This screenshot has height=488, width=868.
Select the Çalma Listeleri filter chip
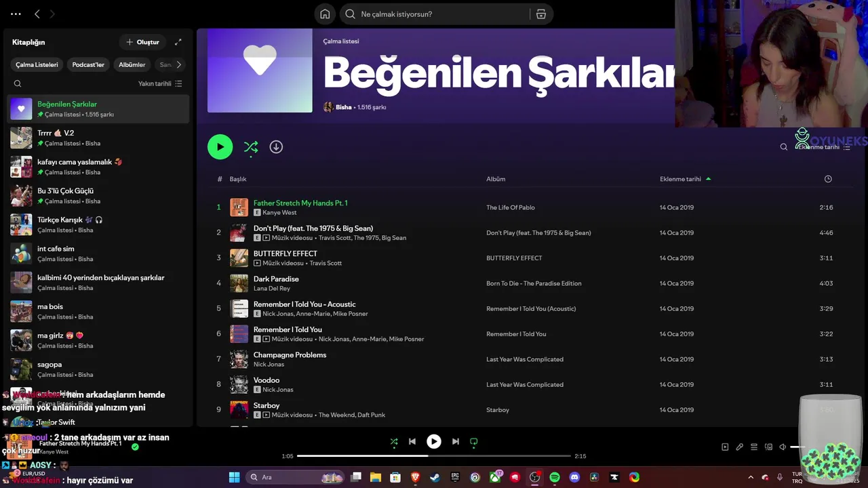(x=37, y=65)
